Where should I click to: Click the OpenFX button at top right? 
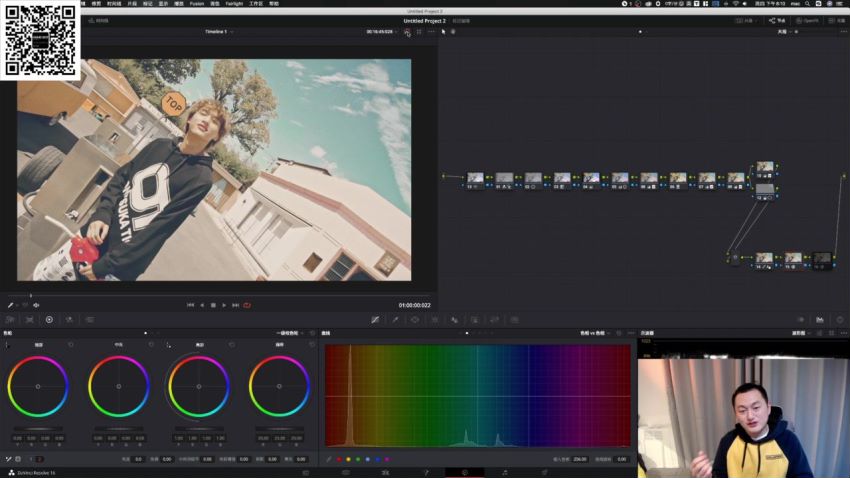click(x=806, y=20)
